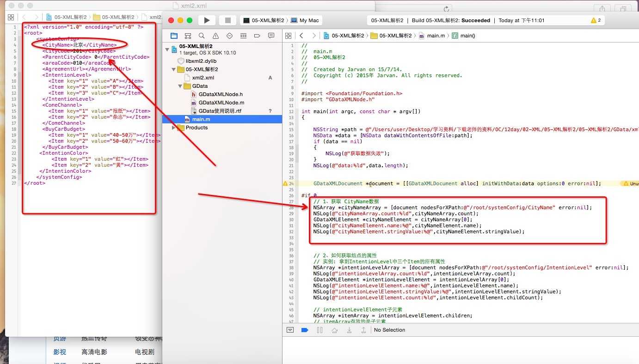
Task: Choose My Mac run destination
Action: tap(306, 20)
